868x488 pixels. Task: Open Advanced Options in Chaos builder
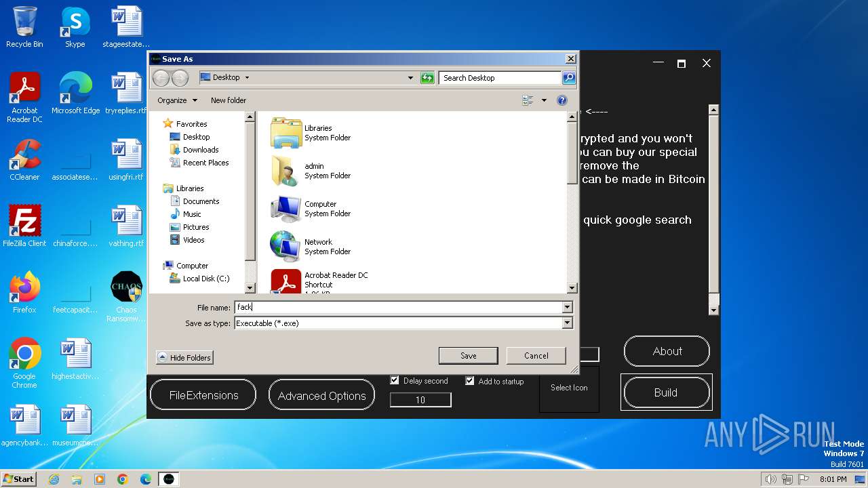(321, 396)
